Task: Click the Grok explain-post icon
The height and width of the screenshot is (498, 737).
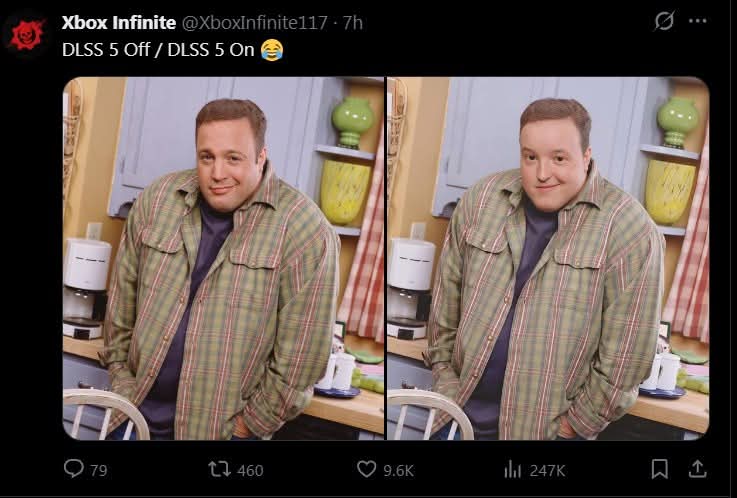Action: [664, 21]
